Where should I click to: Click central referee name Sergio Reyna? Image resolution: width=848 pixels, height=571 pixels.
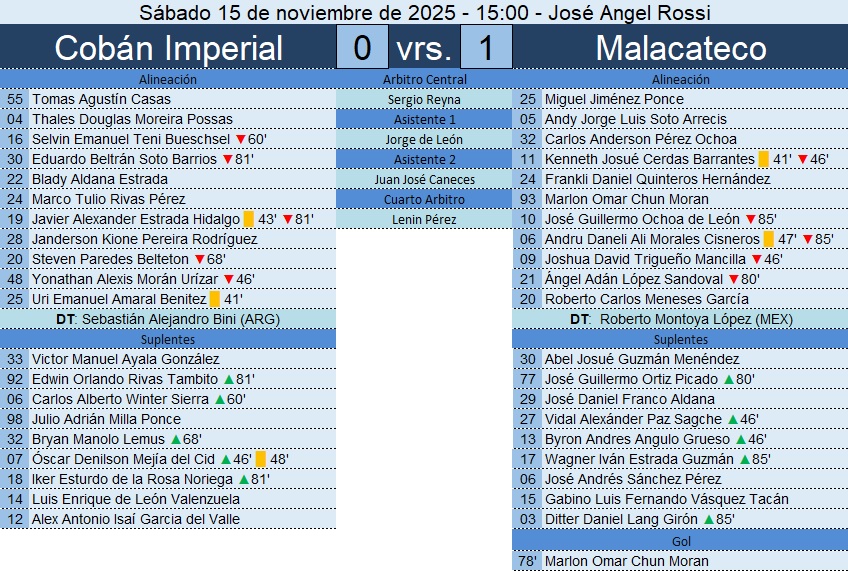424,99
